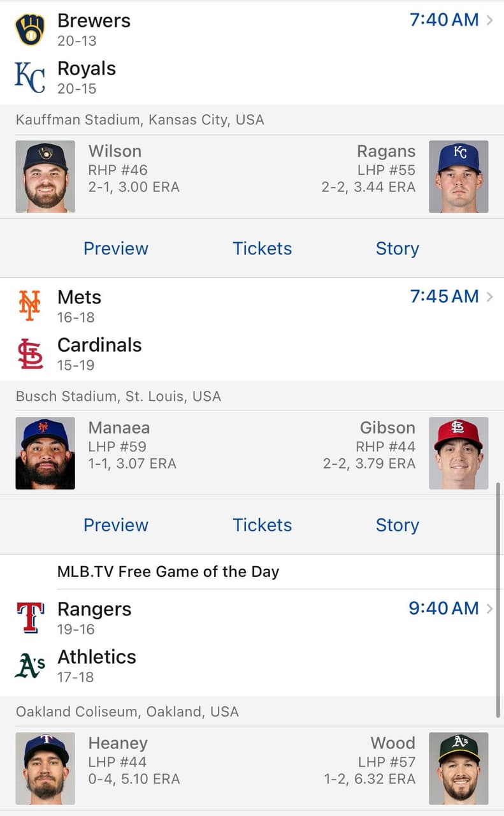Viewport: 504px width, 816px height.
Task: Buy Tickets for Brewers vs Royals
Action: pyautogui.click(x=262, y=249)
